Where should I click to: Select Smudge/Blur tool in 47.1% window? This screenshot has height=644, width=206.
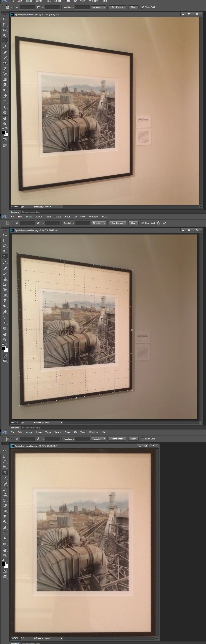pyautogui.click(x=5, y=85)
